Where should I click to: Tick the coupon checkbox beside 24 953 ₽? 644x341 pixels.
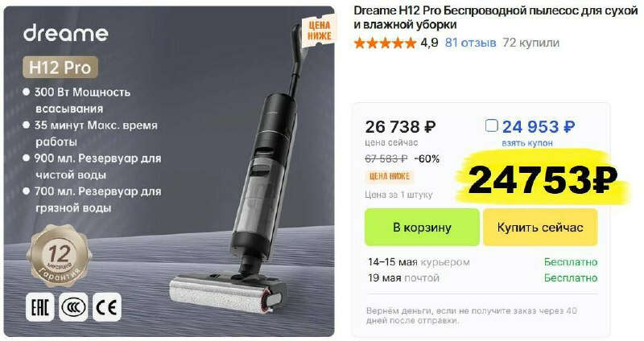pos(491,125)
